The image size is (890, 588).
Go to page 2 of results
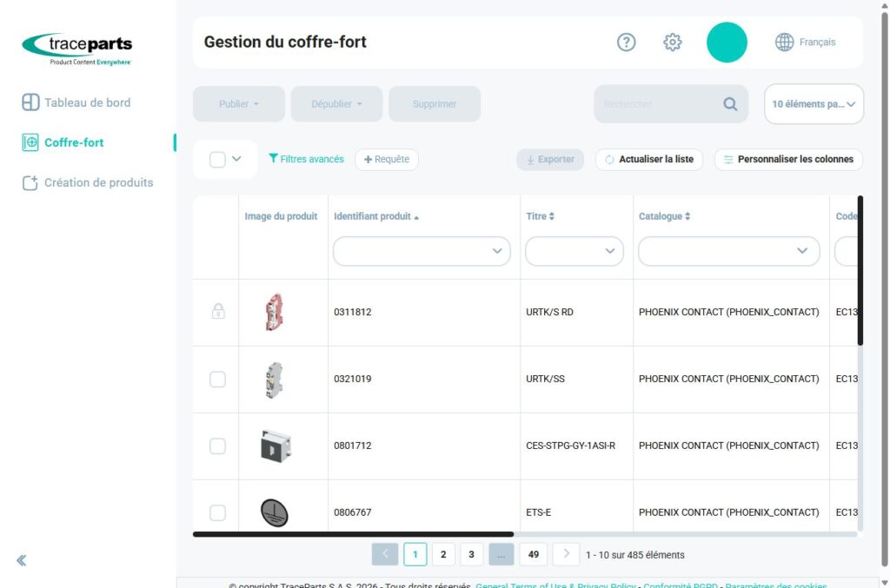[443, 554]
